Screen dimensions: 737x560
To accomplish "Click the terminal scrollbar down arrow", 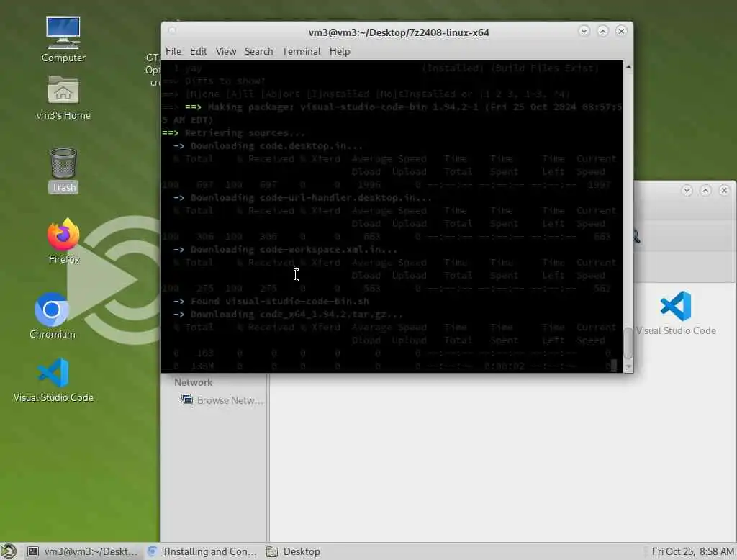I will click(628, 367).
